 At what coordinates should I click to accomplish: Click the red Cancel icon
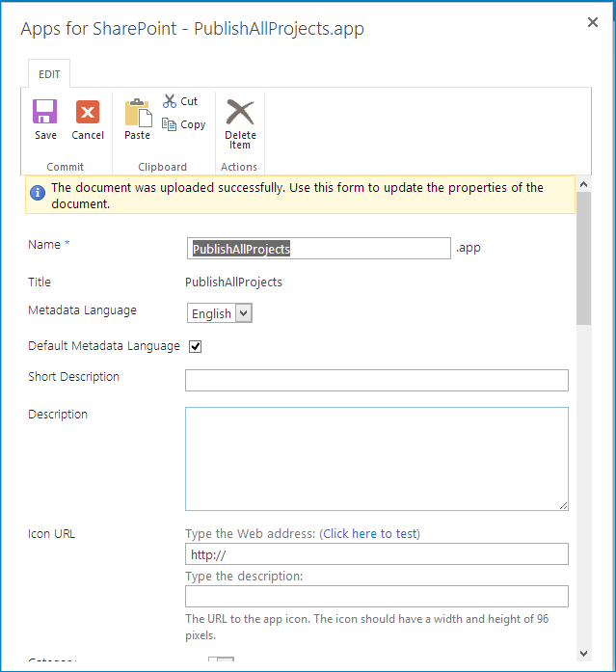pos(88,112)
